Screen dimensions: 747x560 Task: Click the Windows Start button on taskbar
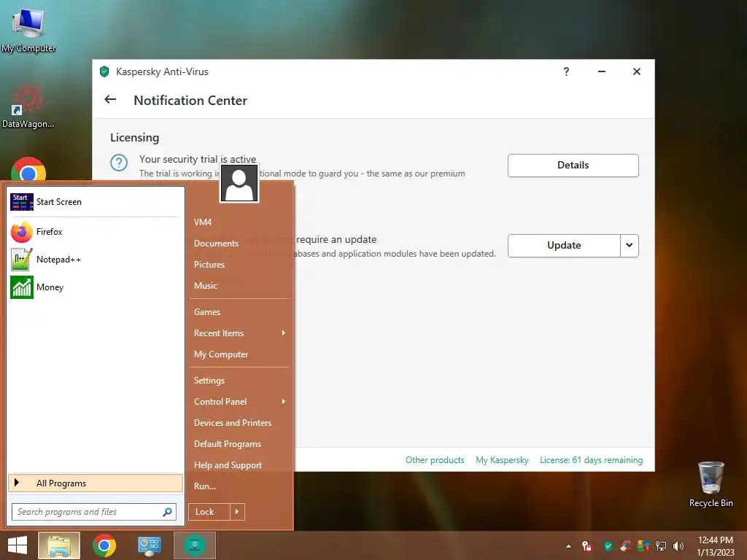point(18,545)
